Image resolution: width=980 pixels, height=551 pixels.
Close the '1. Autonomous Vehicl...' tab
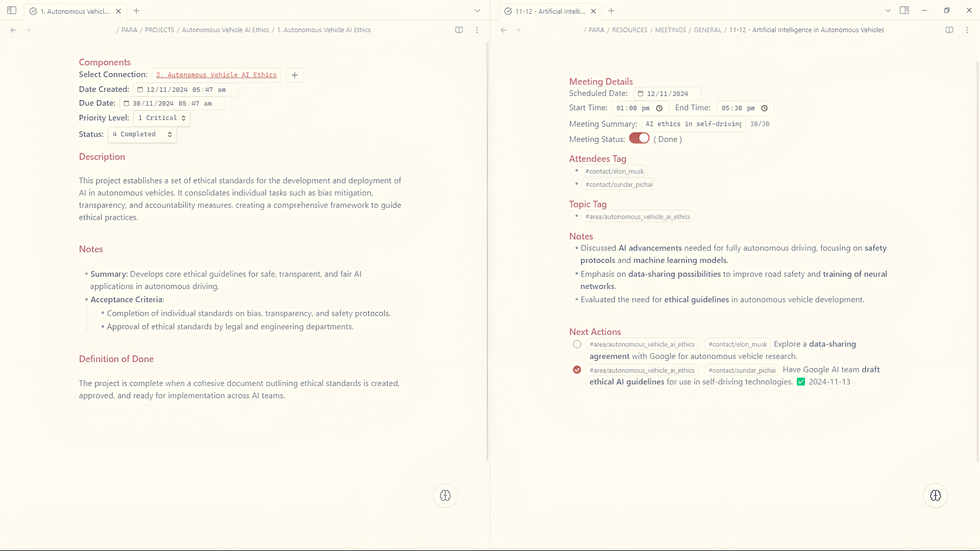118,11
